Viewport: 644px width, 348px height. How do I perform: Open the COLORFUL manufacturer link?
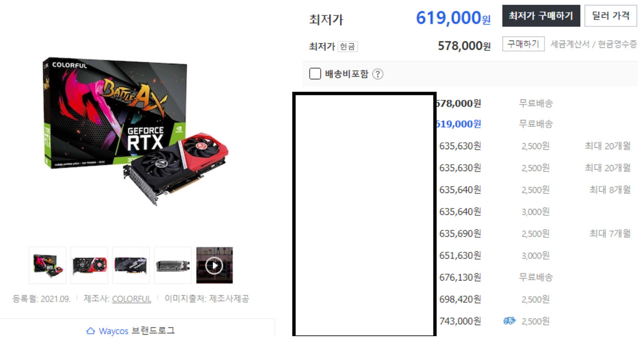tap(131, 299)
